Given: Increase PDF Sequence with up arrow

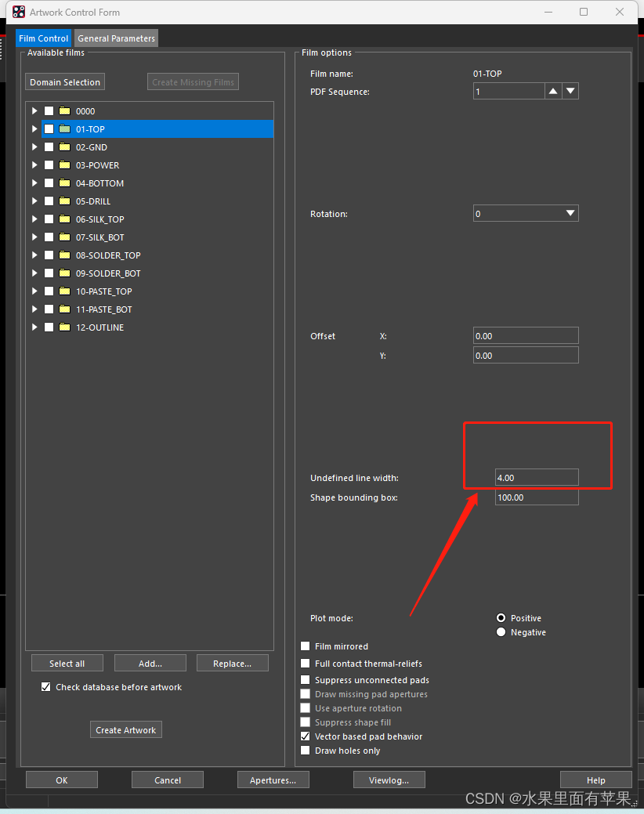Looking at the screenshot, I should 553,92.
